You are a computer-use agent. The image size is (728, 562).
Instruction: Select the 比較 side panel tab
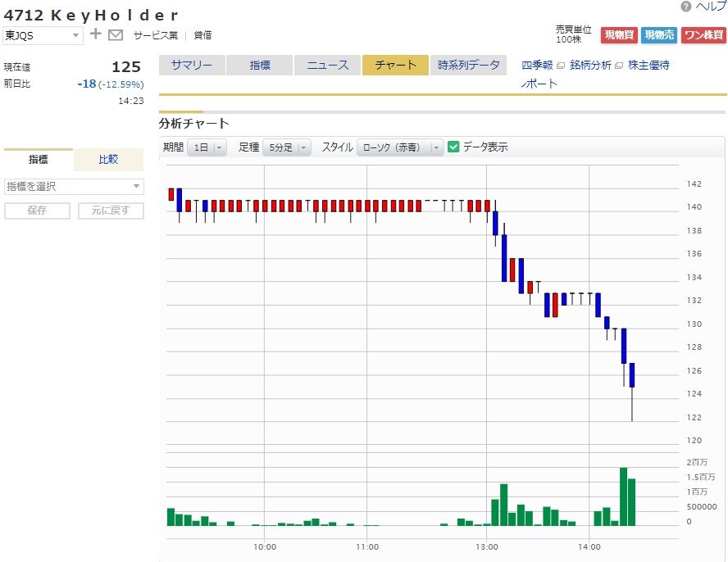click(x=109, y=160)
